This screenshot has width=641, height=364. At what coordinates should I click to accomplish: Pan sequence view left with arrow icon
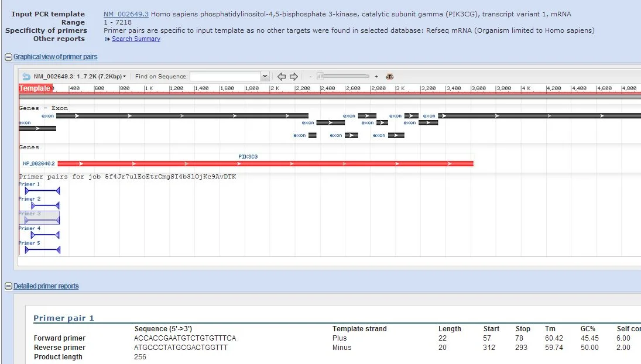tap(281, 77)
